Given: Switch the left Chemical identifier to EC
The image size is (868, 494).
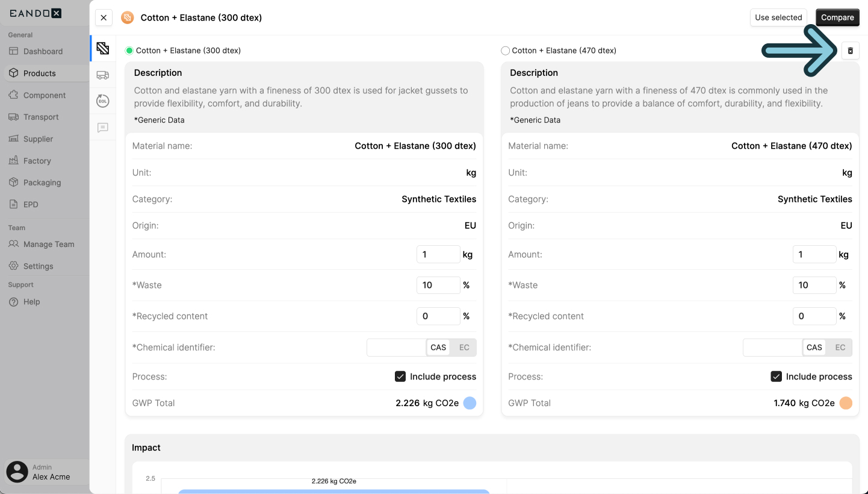Looking at the screenshot, I should pyautogui.click(x=464, y=347).
